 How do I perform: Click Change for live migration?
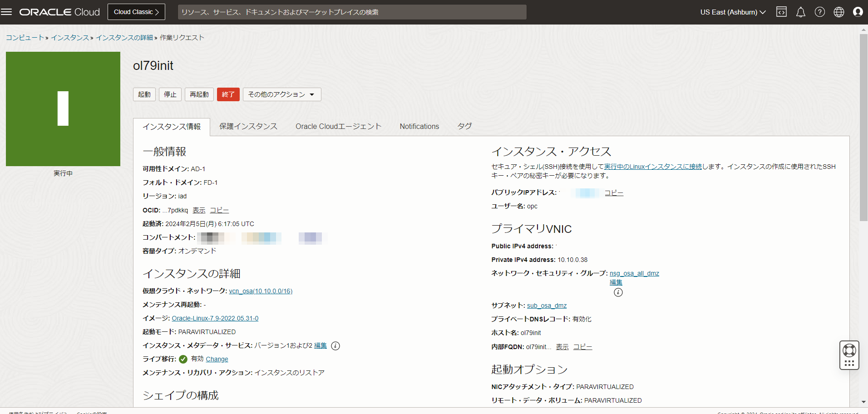[x=217, y=359]
